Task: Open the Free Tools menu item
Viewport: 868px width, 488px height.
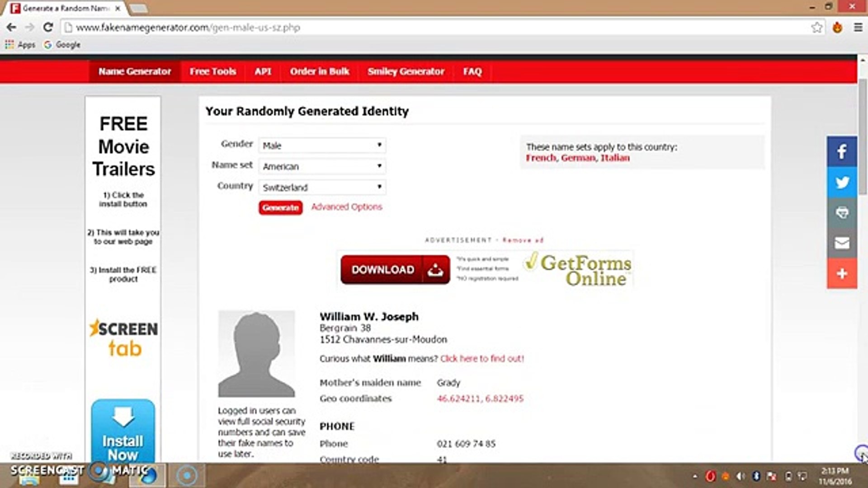Action: [x=212, y=71]
